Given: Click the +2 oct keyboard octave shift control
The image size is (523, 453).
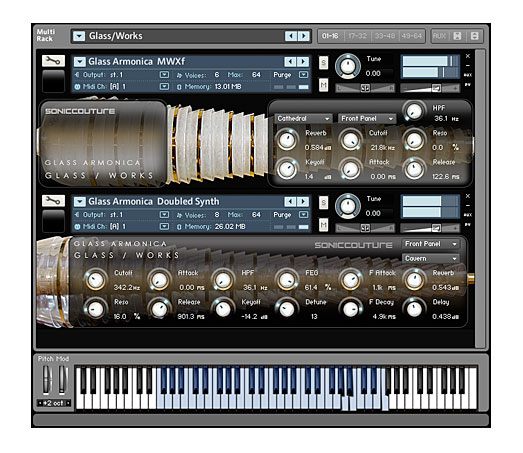Looking at the screenshot, I should [x=54, y=403].
